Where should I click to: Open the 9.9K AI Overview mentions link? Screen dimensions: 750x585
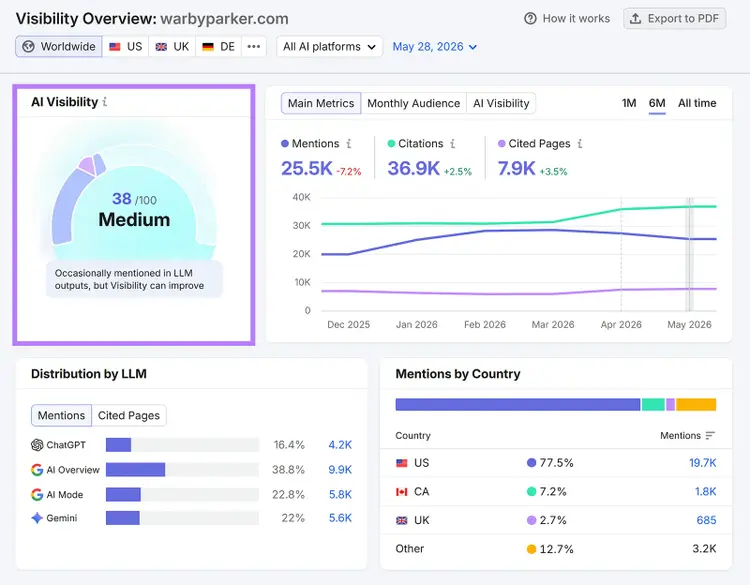pos(340,470)
